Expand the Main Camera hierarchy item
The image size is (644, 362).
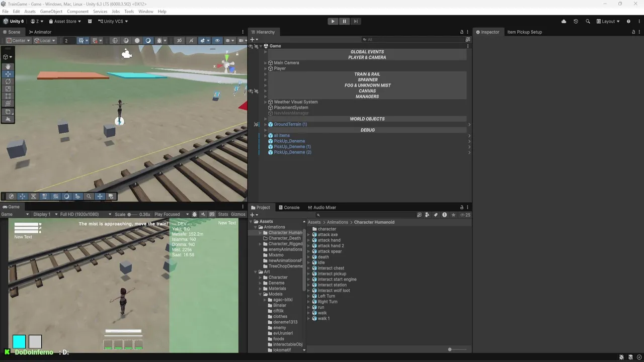(x=265, y=63)
